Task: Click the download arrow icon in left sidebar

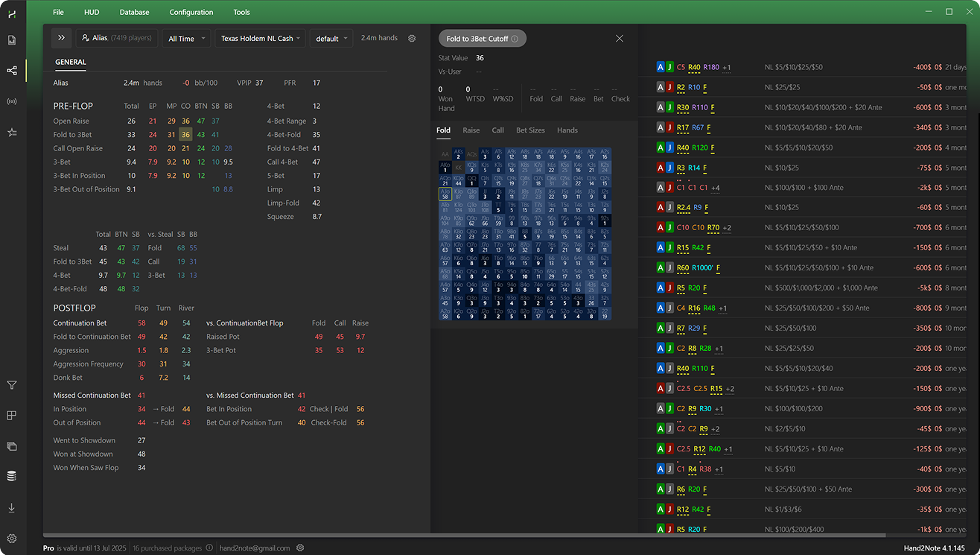Action: click(12, 508)
